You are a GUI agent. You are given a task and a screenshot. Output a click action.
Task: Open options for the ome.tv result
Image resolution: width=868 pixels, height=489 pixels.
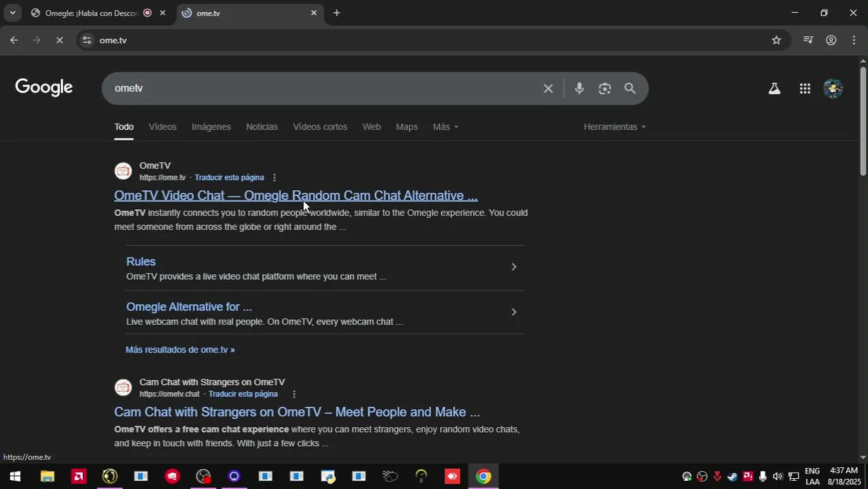[274, 178]
